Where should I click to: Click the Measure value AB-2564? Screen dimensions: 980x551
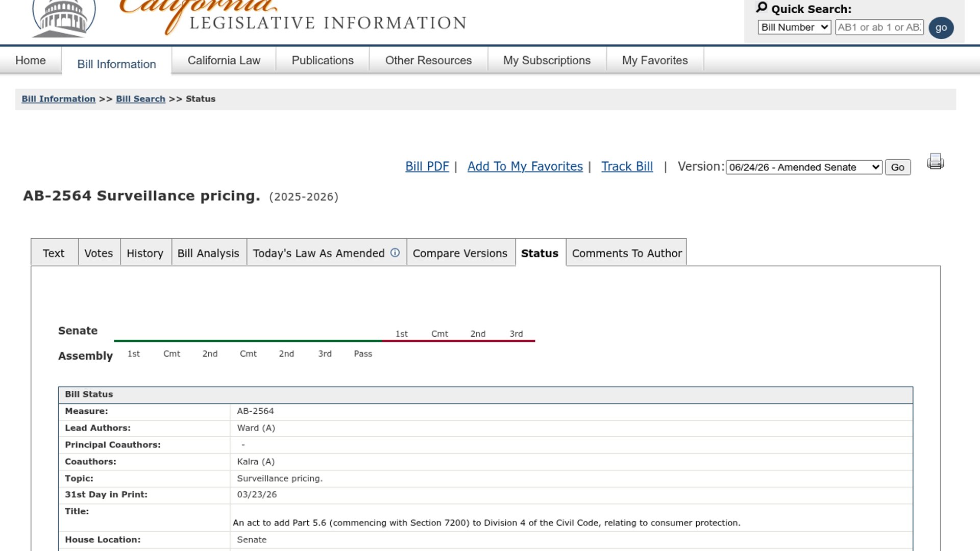(x=255, y=411)
